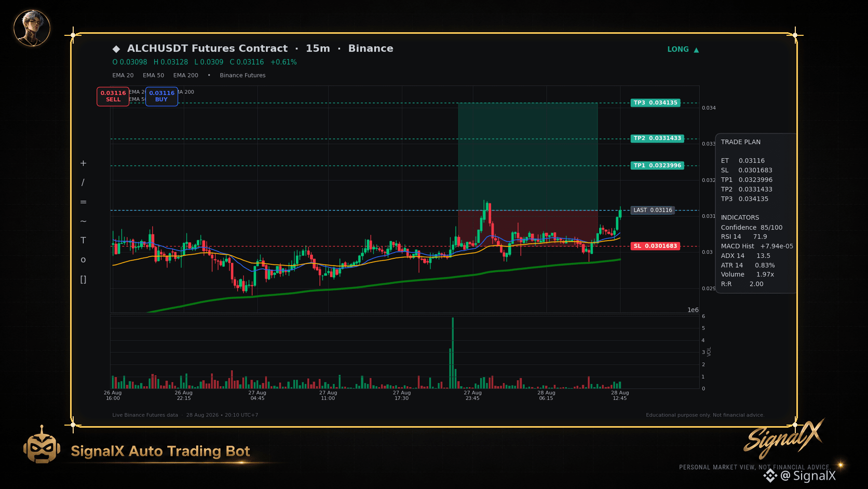
Task: Click the Confidence 85/100 value
Action: (x=752, y=228)
